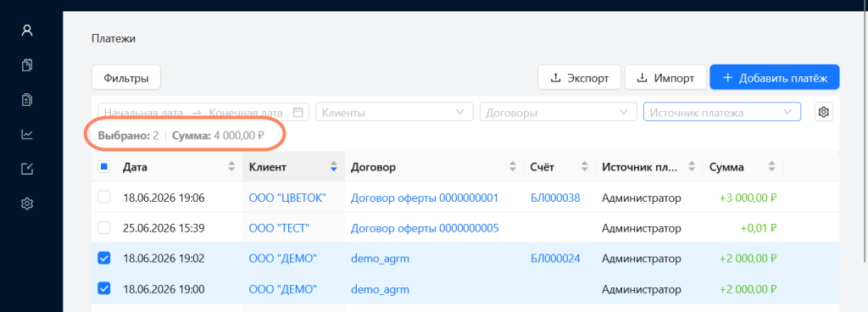Image resolution: width=868 pixels, height=312 pixels.
Task: Click Администратор in ООО "ТЕСТ" row
Action: pyautogui.click(x=642, y=228)
